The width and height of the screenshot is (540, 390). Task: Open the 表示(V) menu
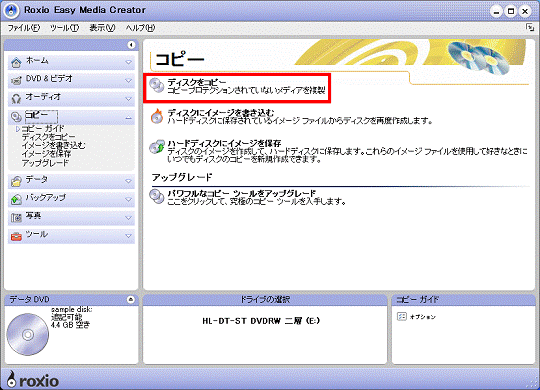click(x=102, y=28)
